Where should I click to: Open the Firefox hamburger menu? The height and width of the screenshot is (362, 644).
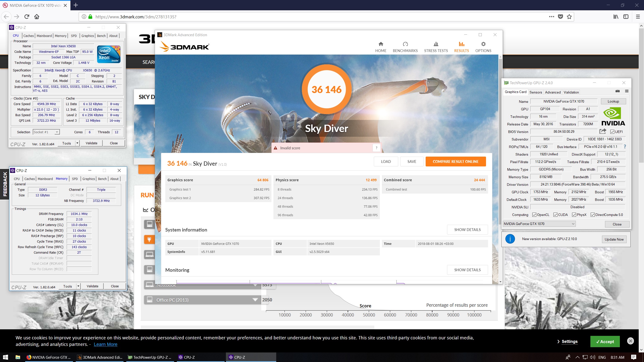pyautogui.click(x=638, y=17)
